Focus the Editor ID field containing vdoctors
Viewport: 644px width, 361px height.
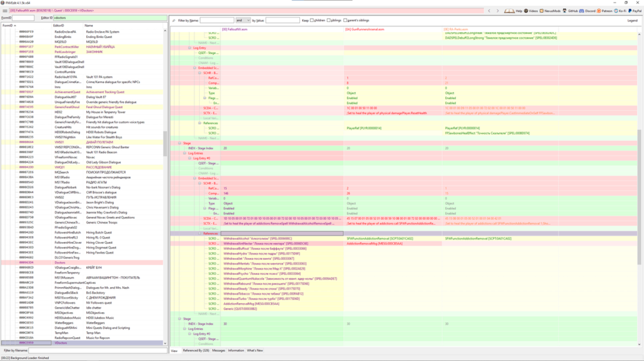(110, 17)
